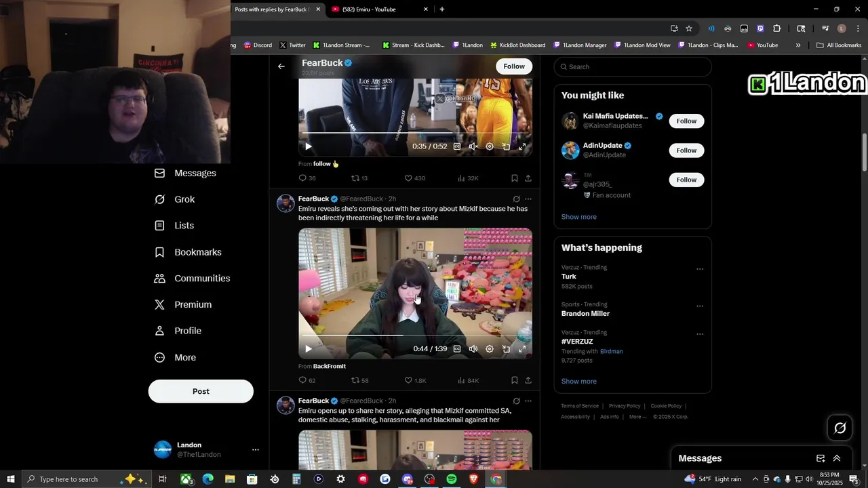This screenshot has height=488, width=868.
Task: Reply to the post with 62 replies
Action: (x=307, y=380)
